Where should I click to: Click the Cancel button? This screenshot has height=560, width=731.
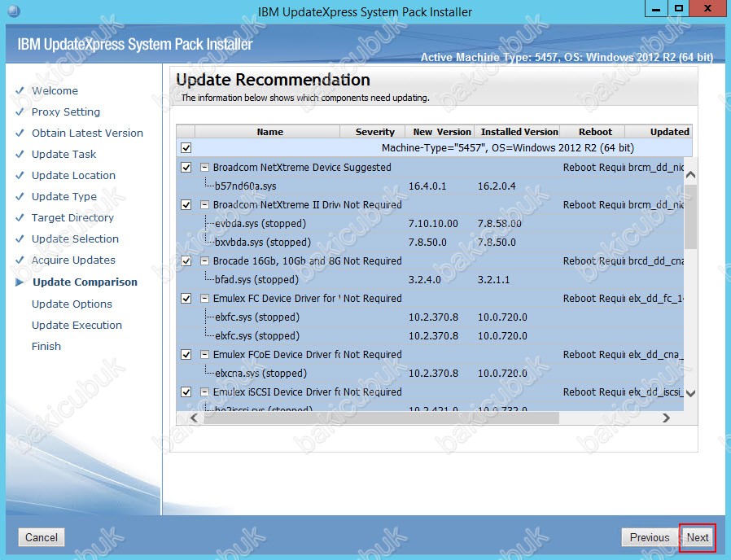(x=42, y=537)
